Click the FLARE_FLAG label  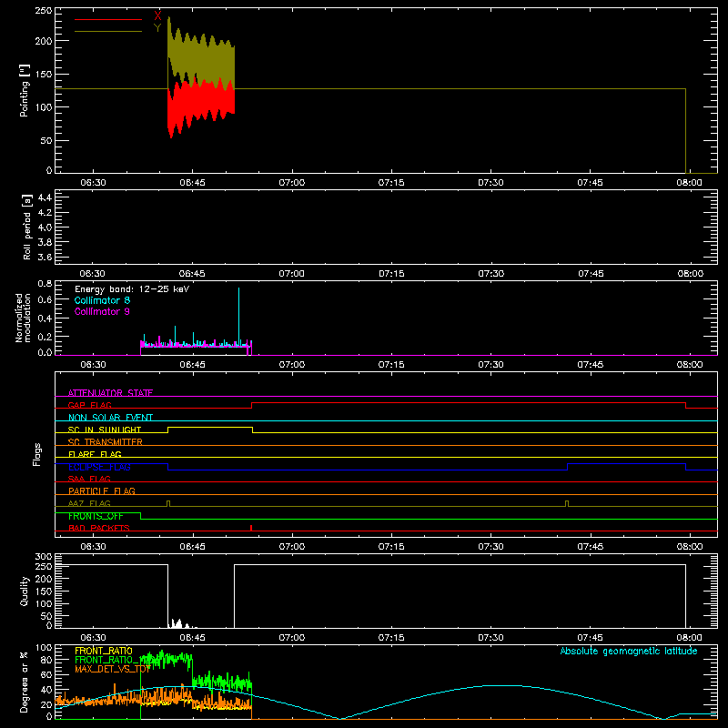pyautogui.click(x=95, y=454)
